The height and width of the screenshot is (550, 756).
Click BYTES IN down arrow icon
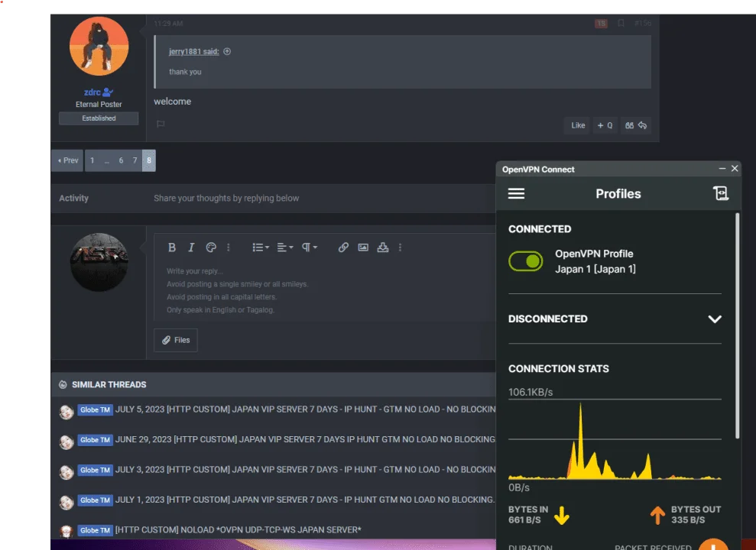pos(562,516)
